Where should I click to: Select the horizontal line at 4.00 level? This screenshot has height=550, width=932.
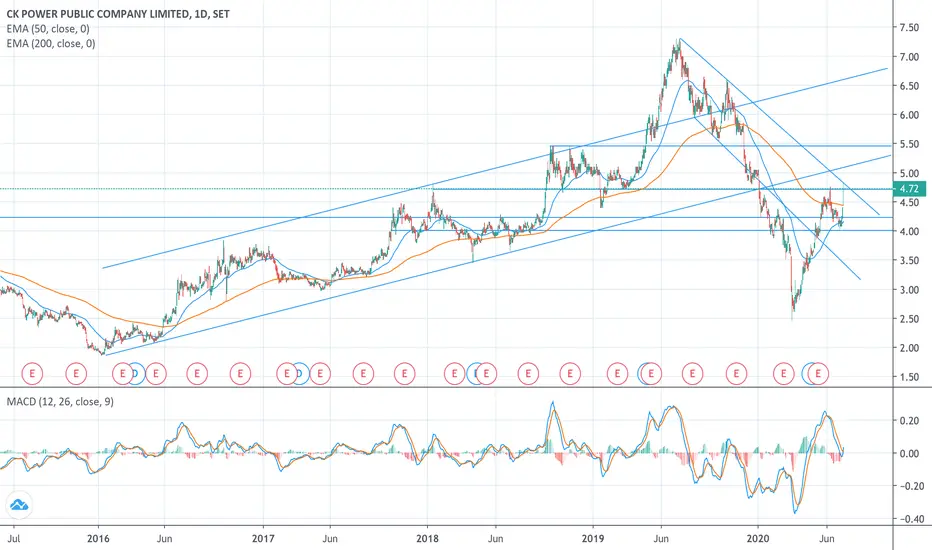[642, 231]
